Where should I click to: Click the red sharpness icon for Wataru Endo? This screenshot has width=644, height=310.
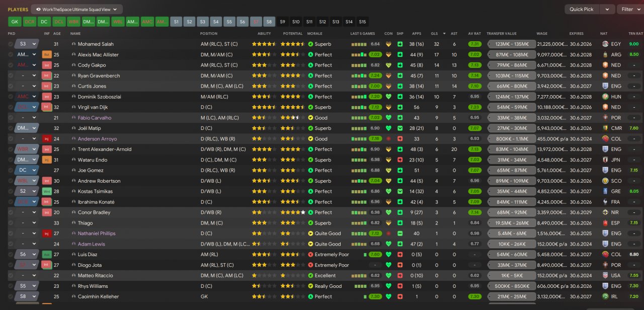(x=400, y=160)
